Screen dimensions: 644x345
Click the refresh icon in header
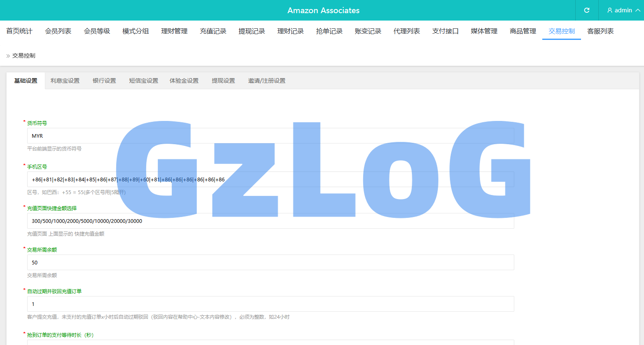click(587, 10)
